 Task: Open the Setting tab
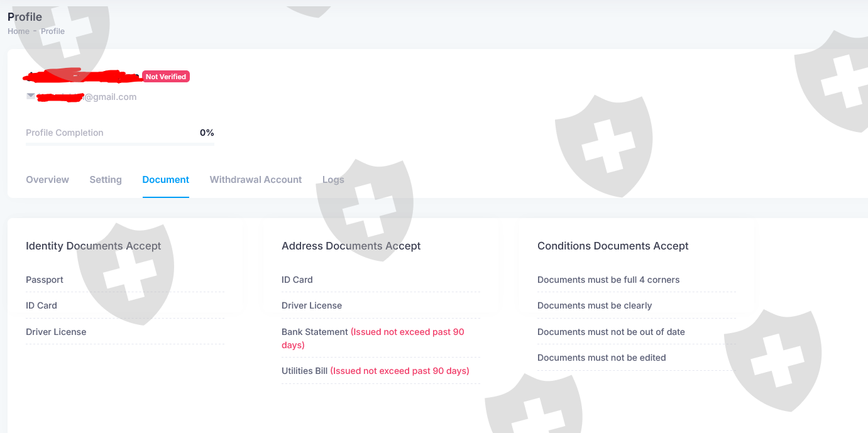coord(106,180)
